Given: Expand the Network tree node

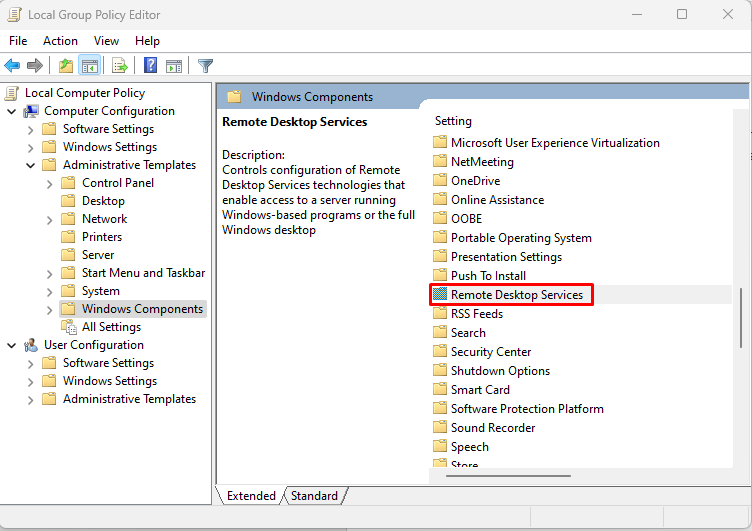Looking at the screenshot, I should [49, 220].
